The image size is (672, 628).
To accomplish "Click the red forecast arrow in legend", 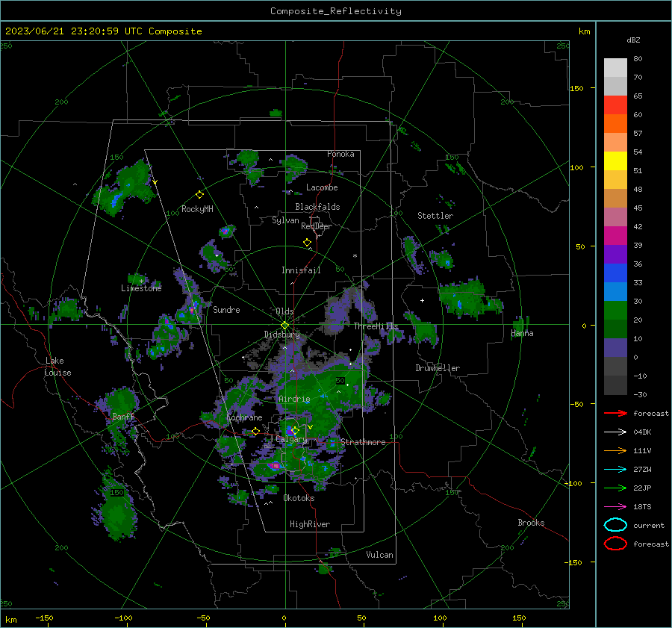I will pyautogui.click(x=615, y=413).
